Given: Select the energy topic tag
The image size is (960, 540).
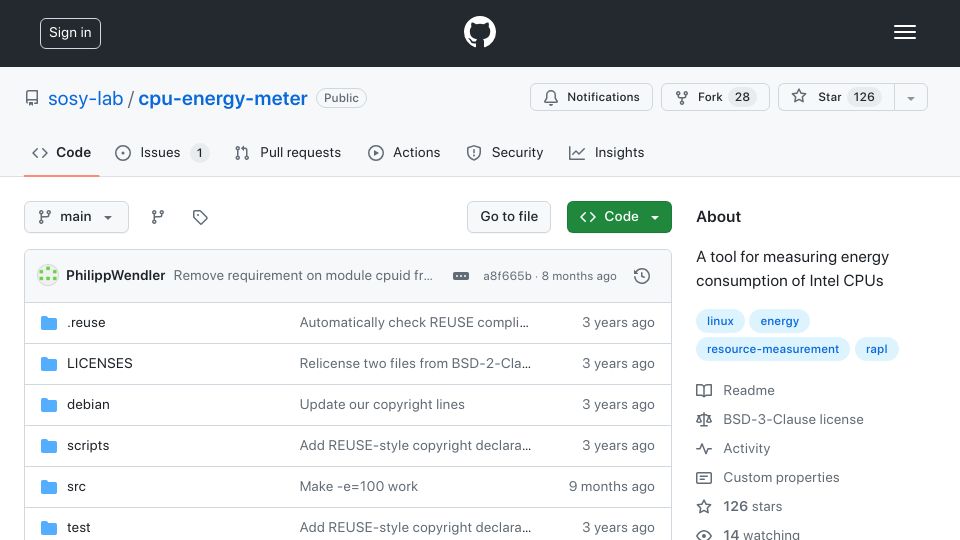Looking at the screenshot, I should point(779,321).
